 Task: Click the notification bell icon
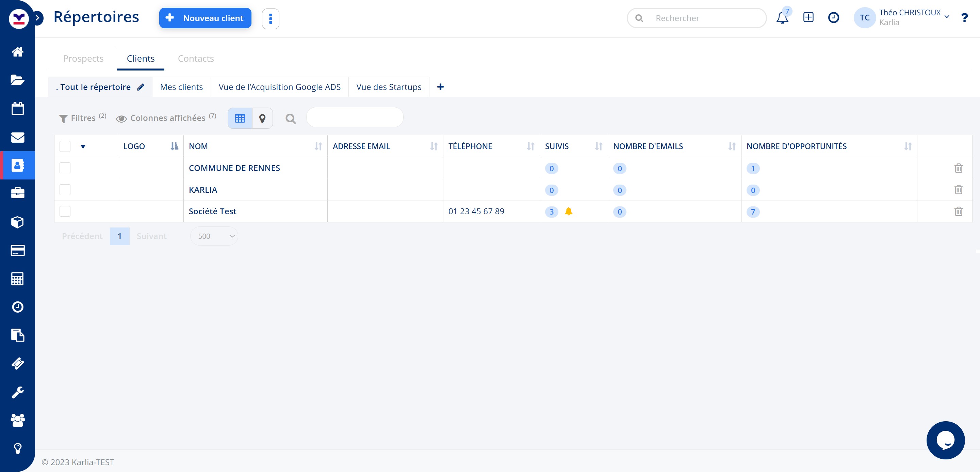(782, 18)
